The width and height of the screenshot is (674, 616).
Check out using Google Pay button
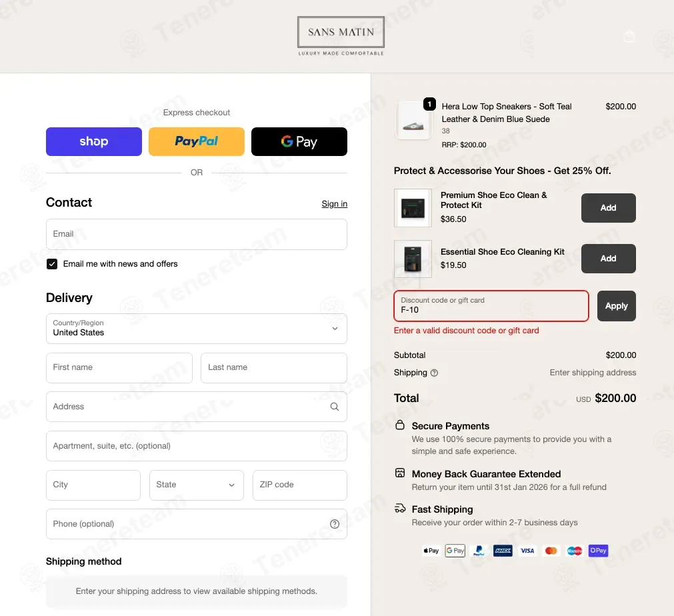(299, 141)
